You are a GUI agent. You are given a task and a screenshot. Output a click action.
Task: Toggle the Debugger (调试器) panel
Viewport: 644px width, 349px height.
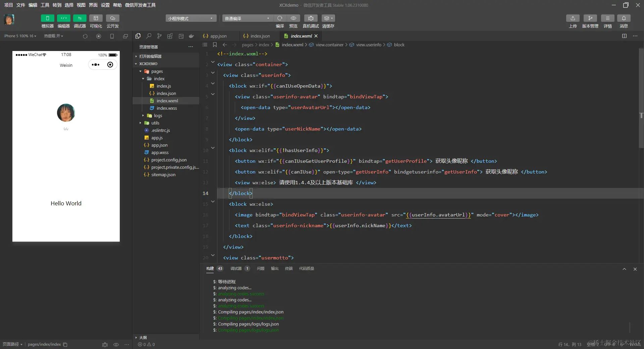point(79,18)
